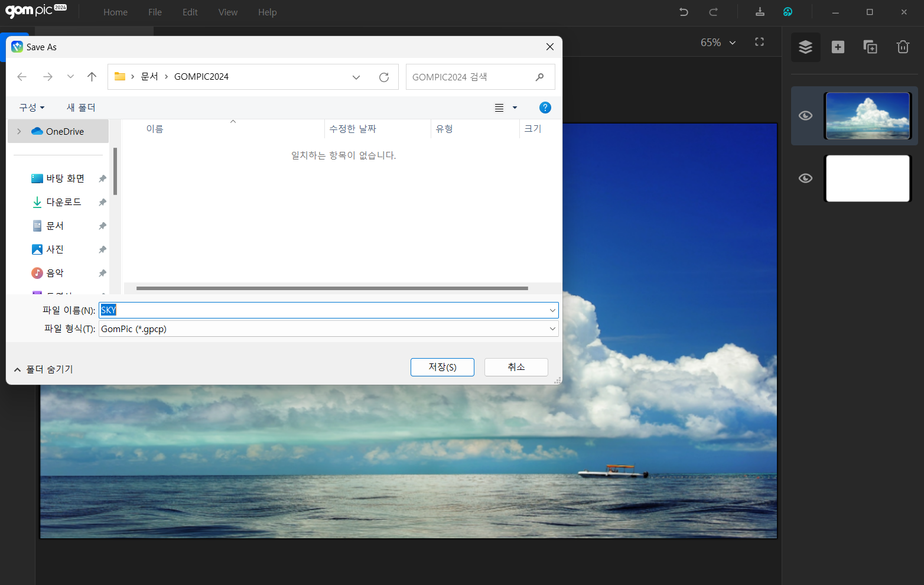
Task: Add a new layer with the plus icon
Action: click(837, 47)
